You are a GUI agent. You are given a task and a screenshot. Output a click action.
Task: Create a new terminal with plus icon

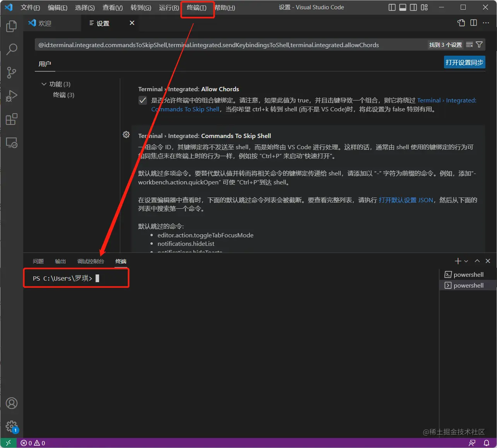pyautogui.click(x=458, y=261)
